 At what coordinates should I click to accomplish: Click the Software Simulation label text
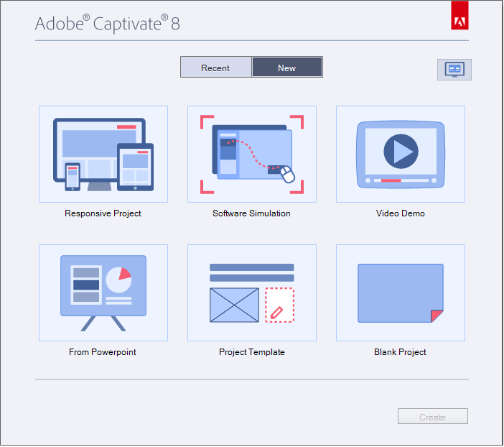[251, 213]
